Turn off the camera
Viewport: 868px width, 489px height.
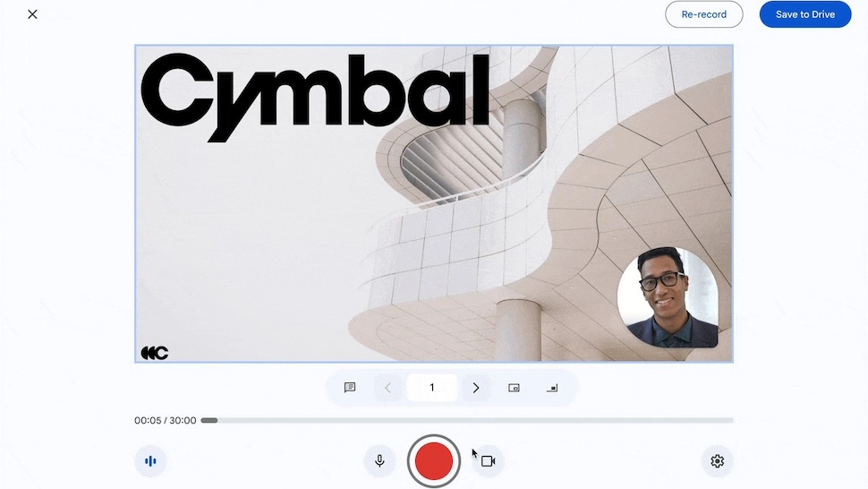(x=488, y=460)
